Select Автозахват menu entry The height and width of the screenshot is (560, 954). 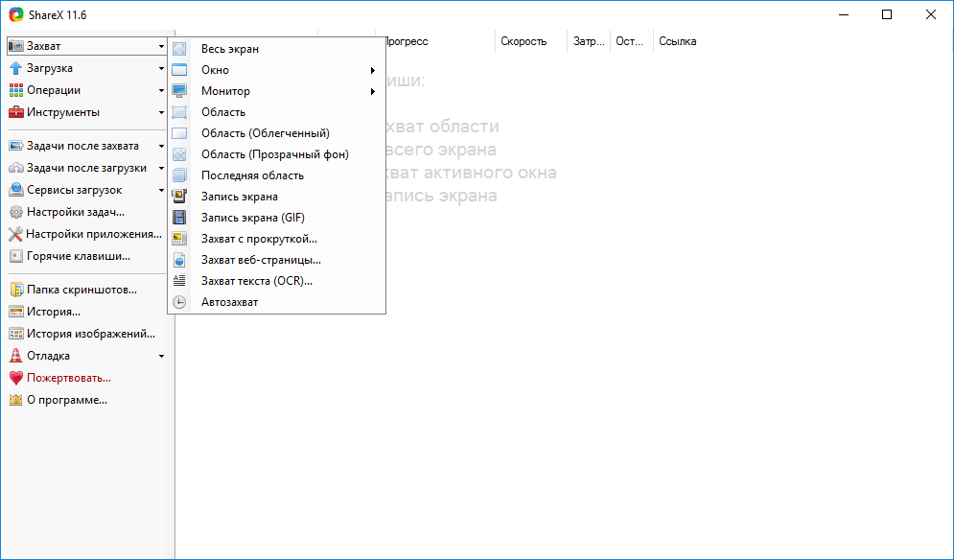point(277,302)
